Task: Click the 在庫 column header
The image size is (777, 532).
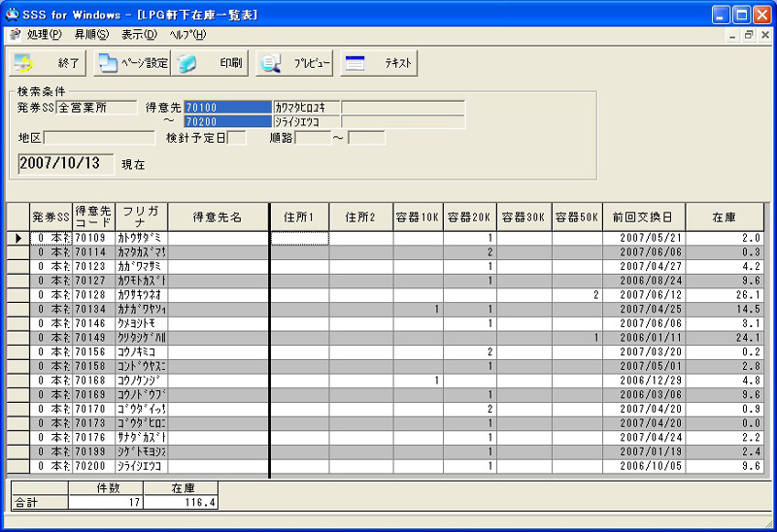Action: [722, 216]
